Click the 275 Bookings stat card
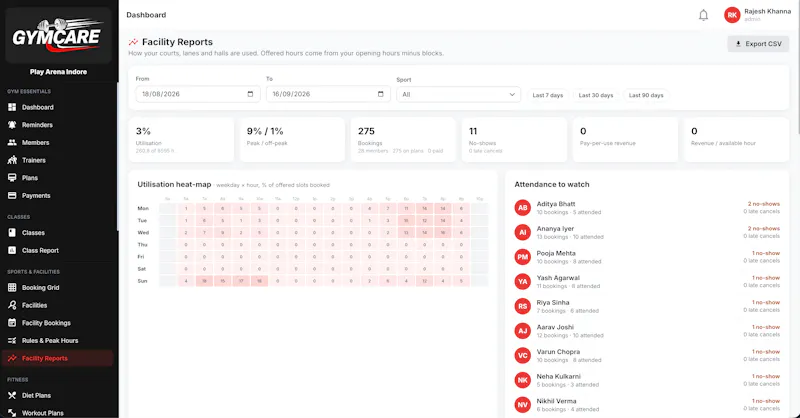This screenshot has height=418, width=800. click(x=403, y=140)
